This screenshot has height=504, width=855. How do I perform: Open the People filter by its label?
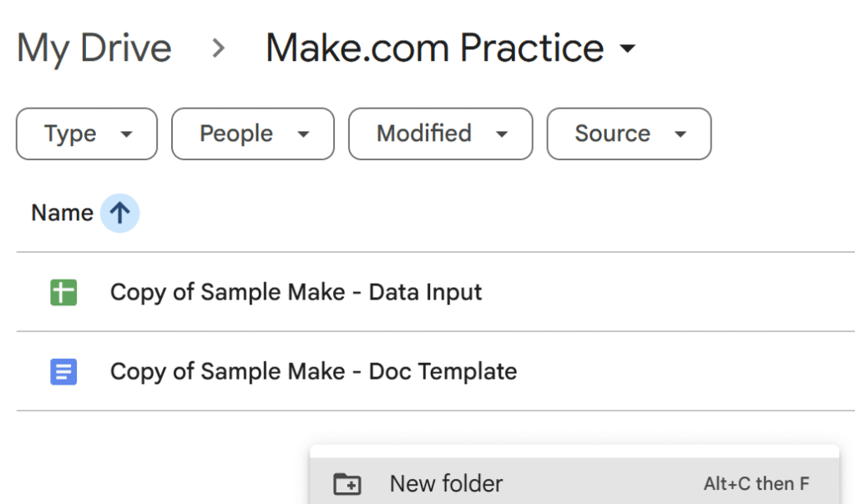tap(236, 134)
